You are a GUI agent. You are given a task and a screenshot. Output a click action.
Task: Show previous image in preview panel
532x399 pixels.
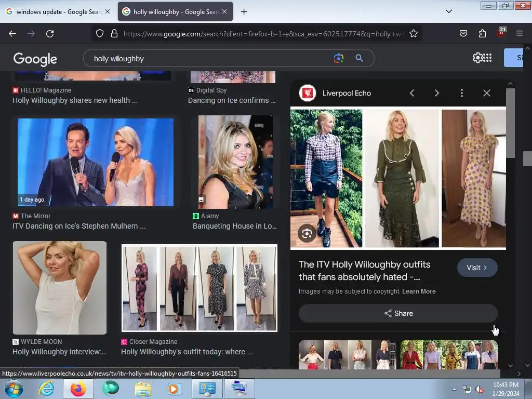click(412, 93)
